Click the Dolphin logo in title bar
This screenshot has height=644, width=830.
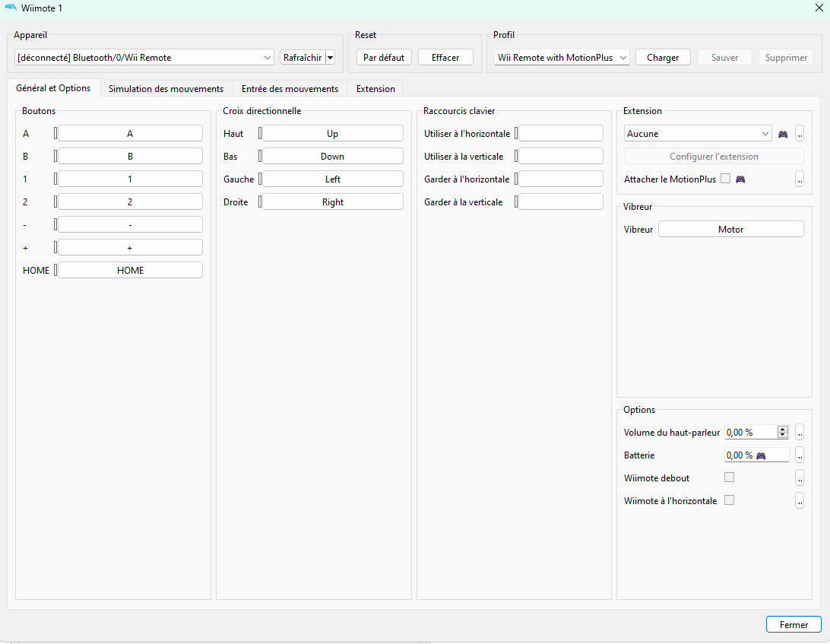[x=11, y=8]
